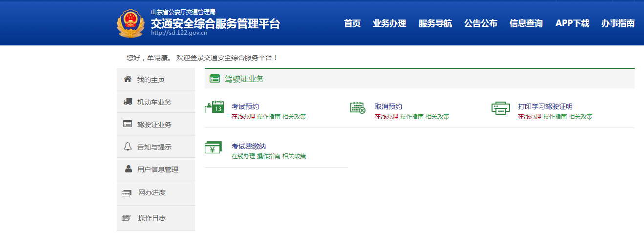
Task: Open the APP下载 navigation item
Action: click(x=572, y=23)
